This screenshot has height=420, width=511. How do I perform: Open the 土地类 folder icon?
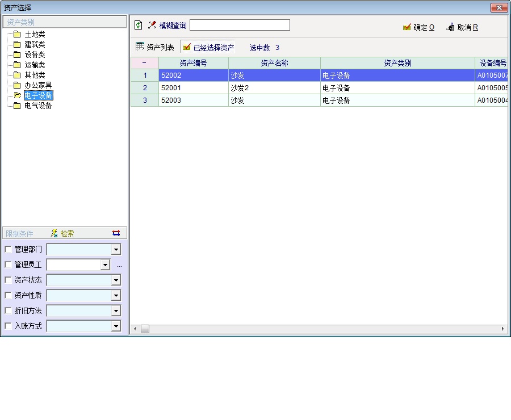[x=17, y=35]
